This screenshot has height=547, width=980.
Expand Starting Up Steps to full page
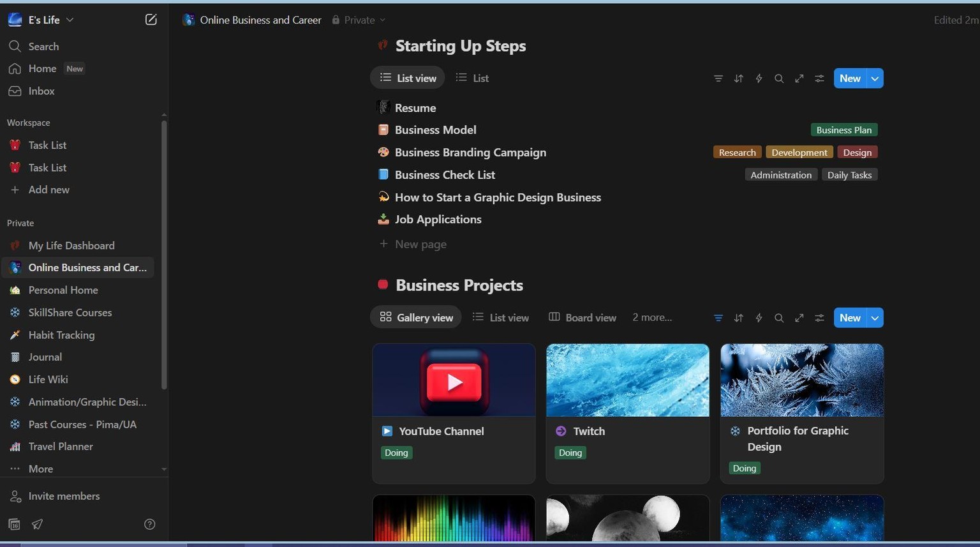click(799, 79)
